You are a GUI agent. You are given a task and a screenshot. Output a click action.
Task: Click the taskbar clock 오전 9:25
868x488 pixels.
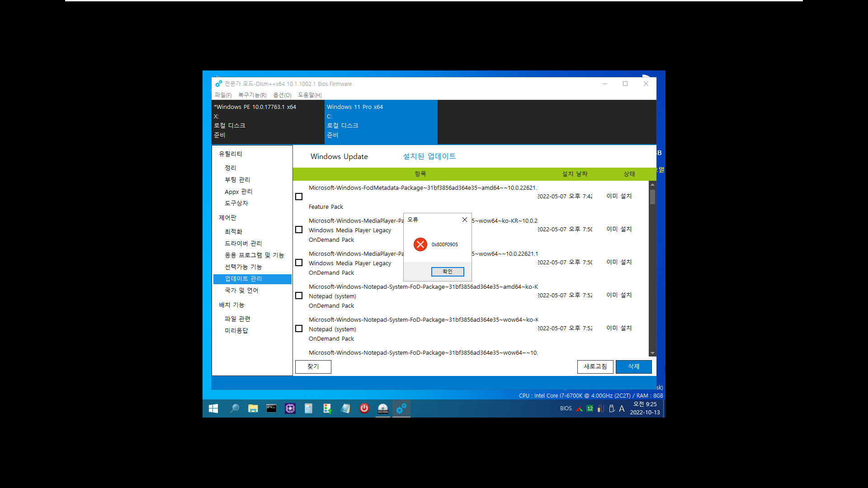point(645,404)
